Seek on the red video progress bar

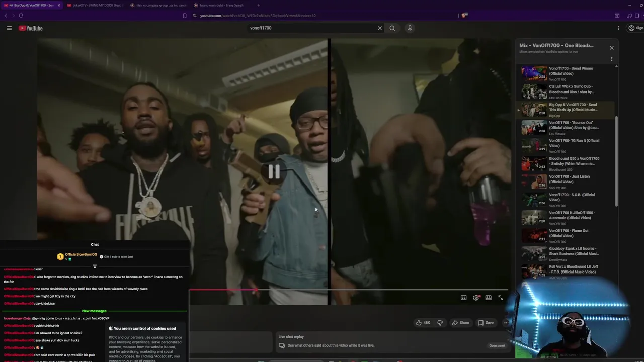348,290
